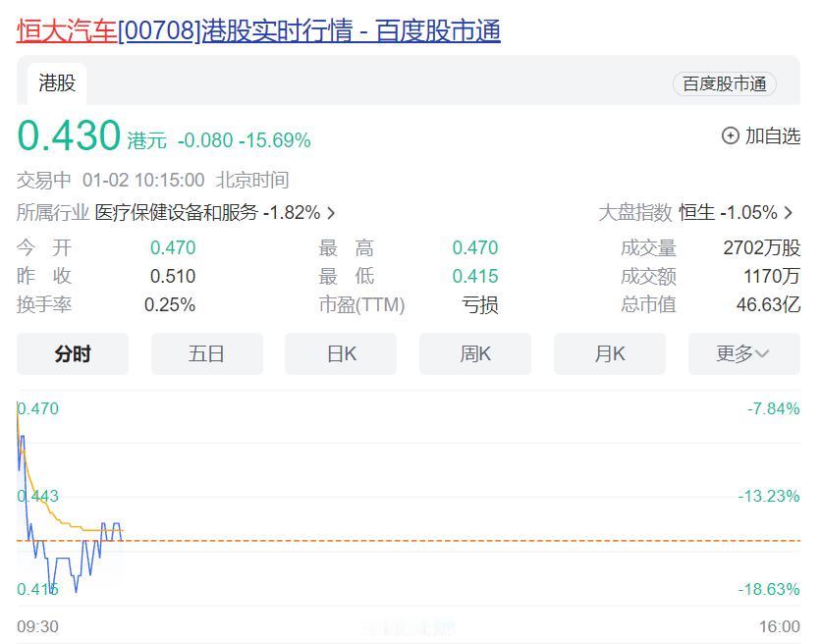Screen dimensions: 821x644
Task: Click the plus-circle icon beside 加自选
Action: click(x=730, y=136)
